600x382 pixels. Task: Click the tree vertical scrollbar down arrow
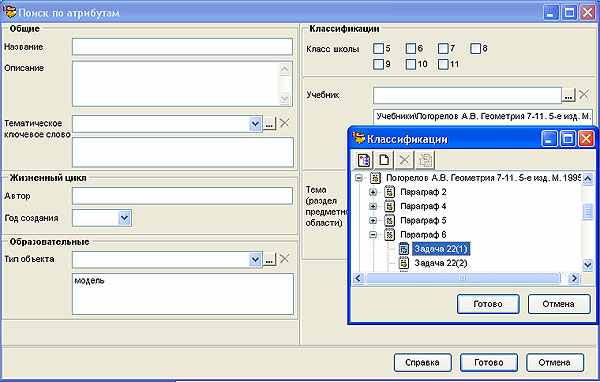pos(587,264)
